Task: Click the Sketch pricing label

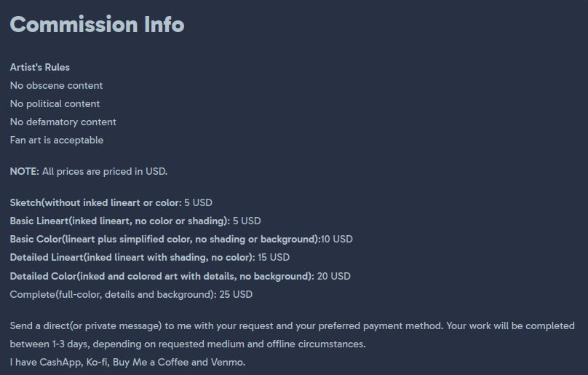Action: coord(95,202)
